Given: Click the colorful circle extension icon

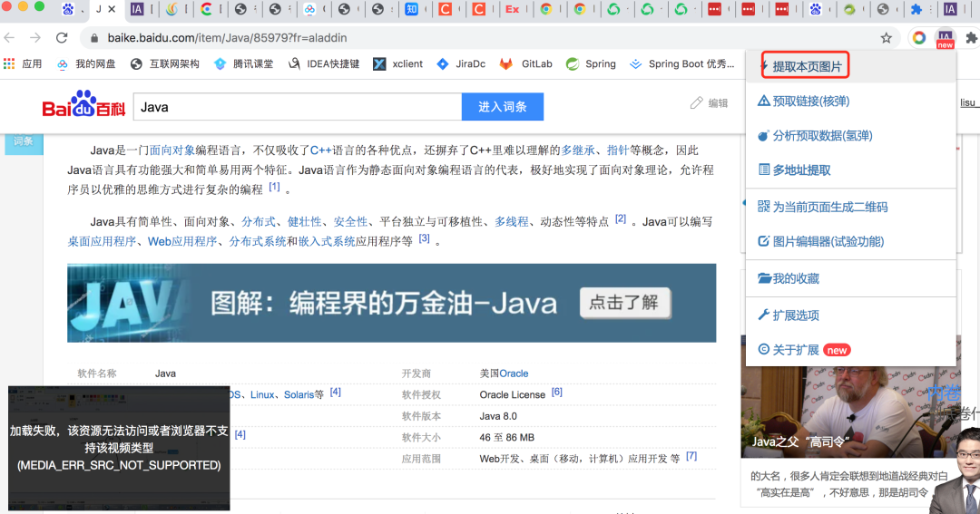Looking at the screenshot, I should coord(918,38).
